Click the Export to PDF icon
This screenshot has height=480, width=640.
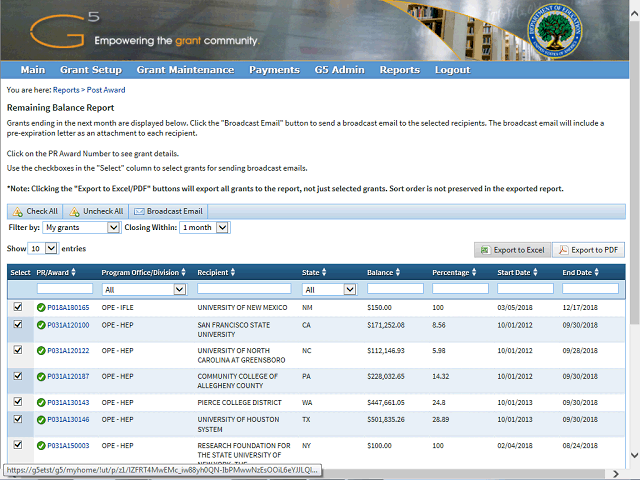pyautogui.click(x=562, y=249)
